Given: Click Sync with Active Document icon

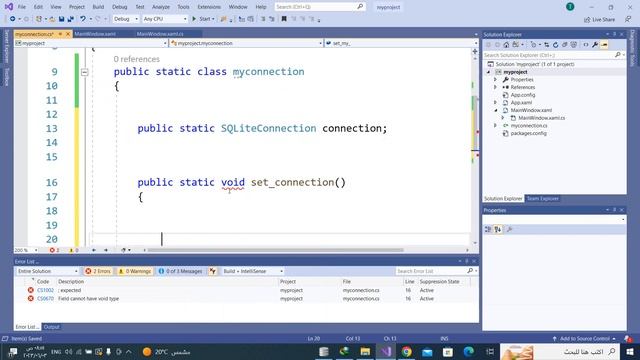Looking at the screenshot, I should (x=547, y=45).
